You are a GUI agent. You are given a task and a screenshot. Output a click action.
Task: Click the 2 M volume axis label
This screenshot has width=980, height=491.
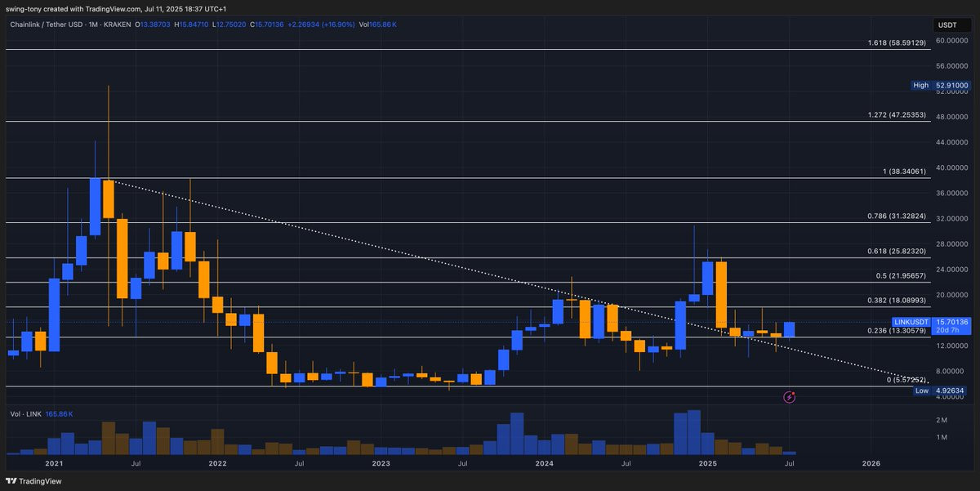(x=941, y=420)
